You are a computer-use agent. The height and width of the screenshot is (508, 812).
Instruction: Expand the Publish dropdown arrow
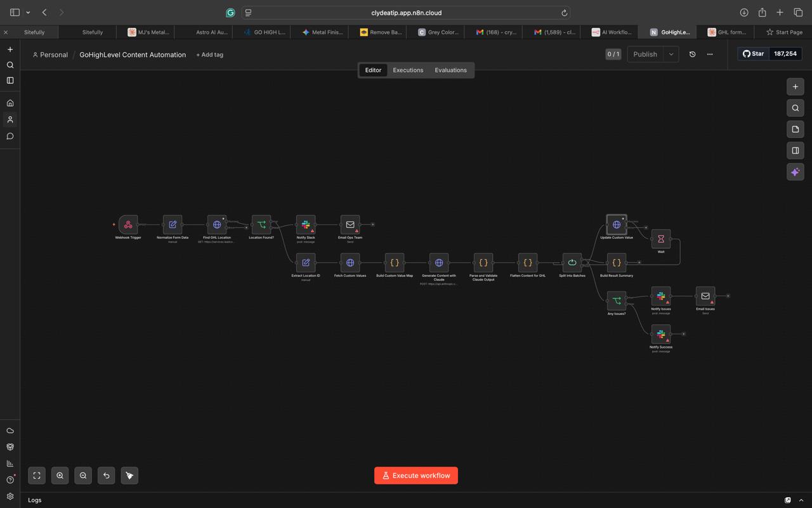click(671, 55)
